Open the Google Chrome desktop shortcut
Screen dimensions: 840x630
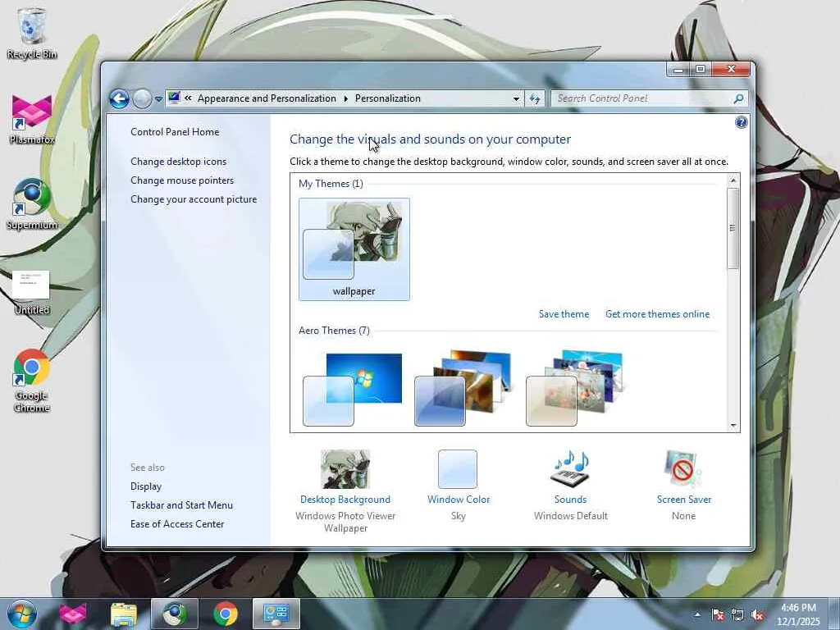pos(32,381)
